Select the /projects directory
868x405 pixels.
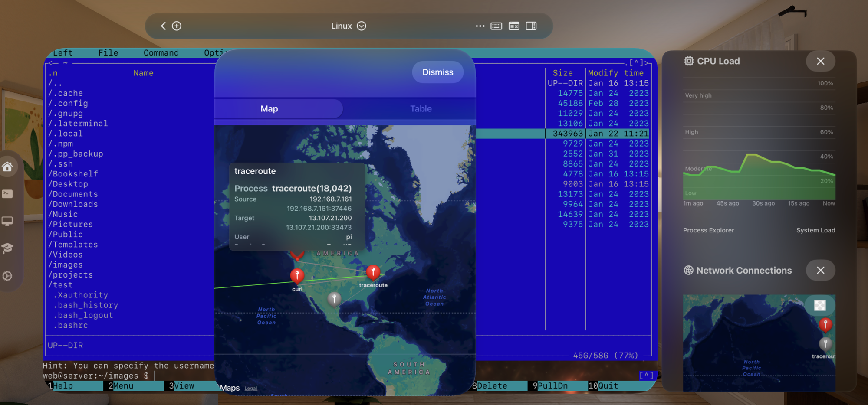[70, 275]
